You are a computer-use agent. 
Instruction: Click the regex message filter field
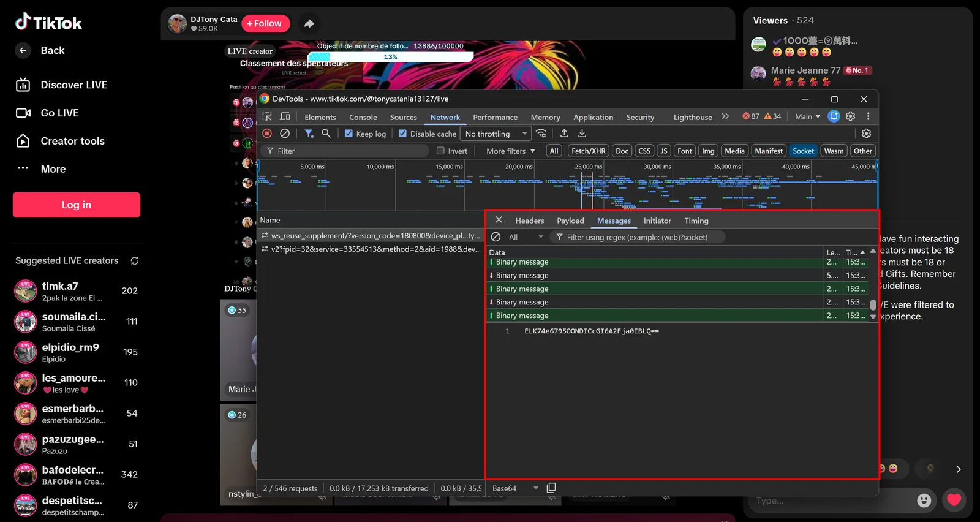tap(638, 237)
